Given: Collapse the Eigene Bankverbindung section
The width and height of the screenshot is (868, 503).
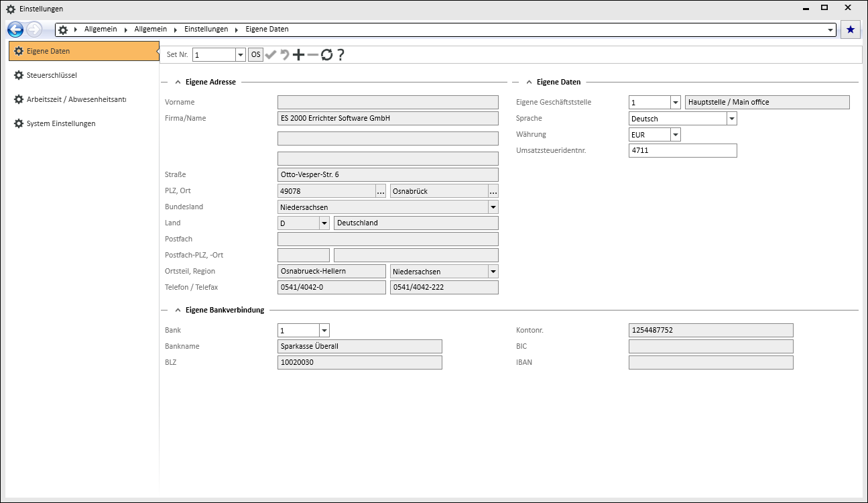Looking at the screenshot, I should [178, 311].
